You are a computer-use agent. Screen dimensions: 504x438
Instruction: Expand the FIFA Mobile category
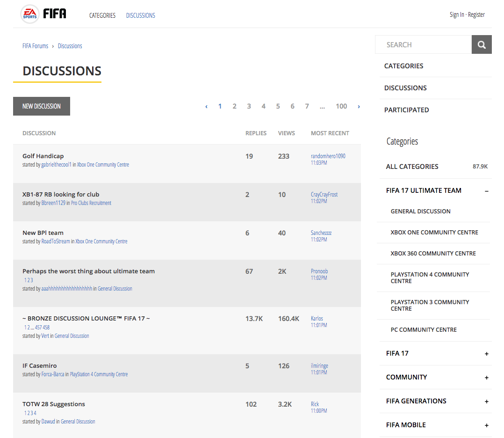tap(487, 425)
